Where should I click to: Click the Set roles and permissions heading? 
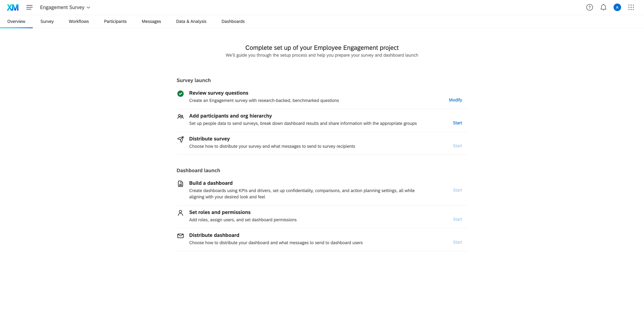[x=220, y=212]
